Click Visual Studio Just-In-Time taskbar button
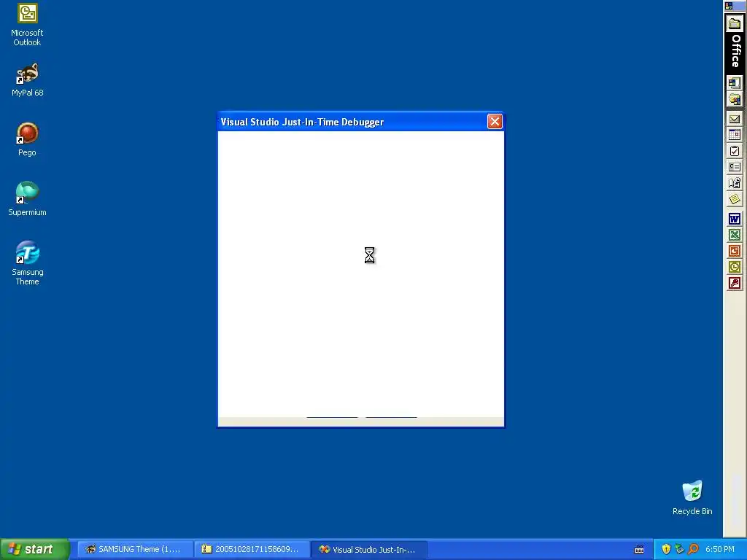 (369, 549)
